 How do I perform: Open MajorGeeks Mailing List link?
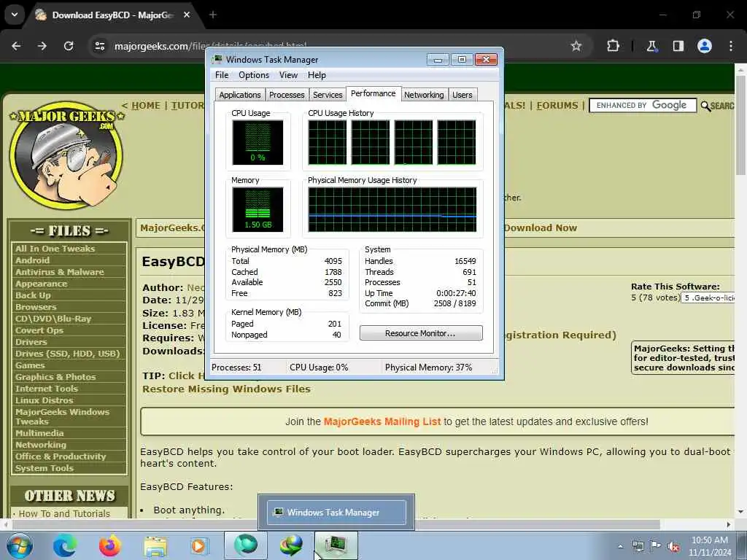[382, 421]
